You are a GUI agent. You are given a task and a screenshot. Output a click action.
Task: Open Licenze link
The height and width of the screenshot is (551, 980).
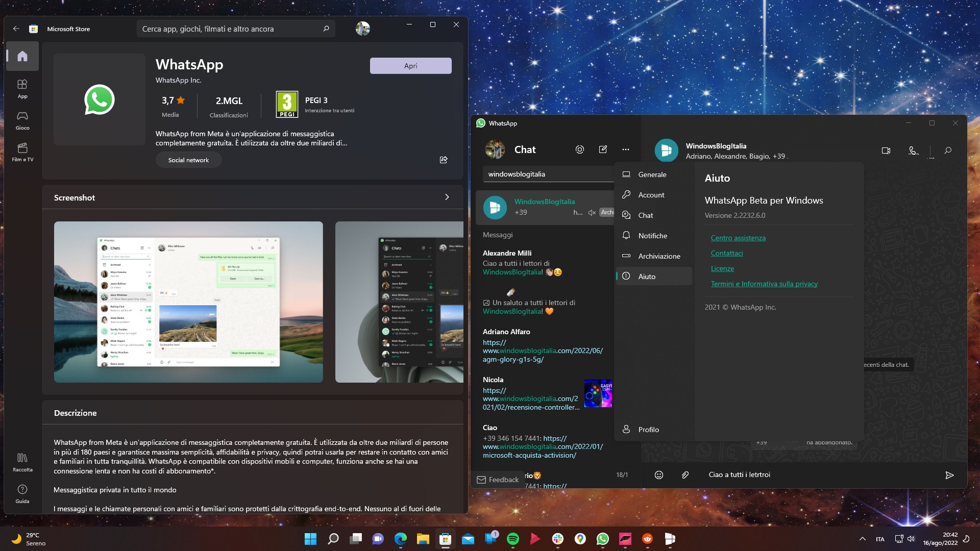point(722,268)
